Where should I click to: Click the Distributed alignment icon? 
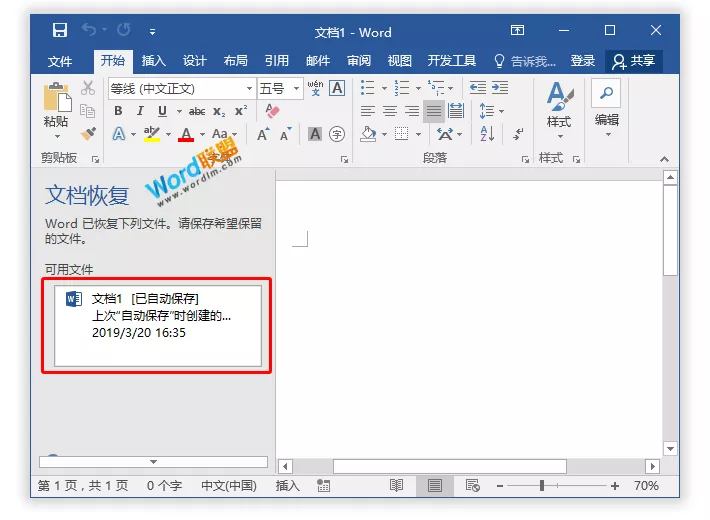(x=456, y=111)
